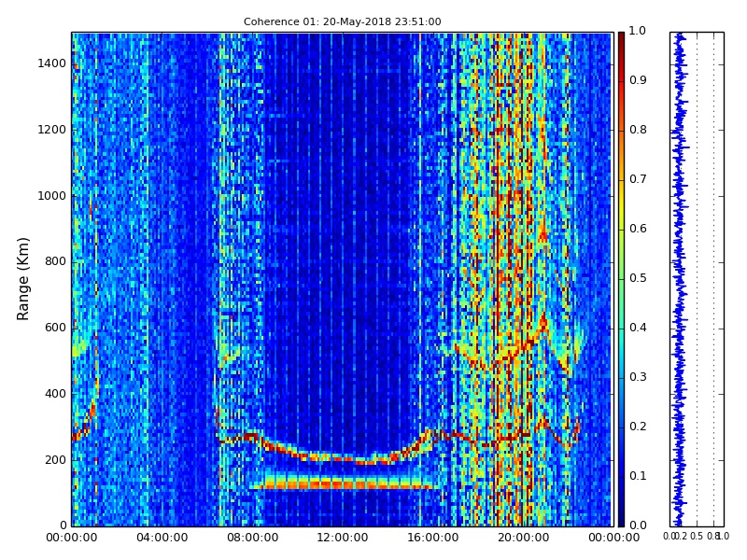Click the 0.6 colorbar tick label

pyautogui.click(x=638, y=229)
